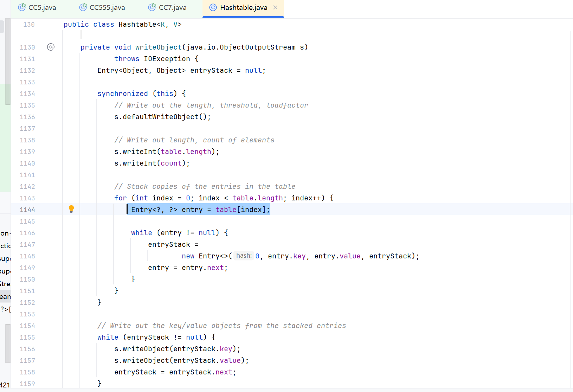This screenshot has width=573, height=392.
Task: Click the @ gutter icon beside writeObject
Action: pos(51,47)
